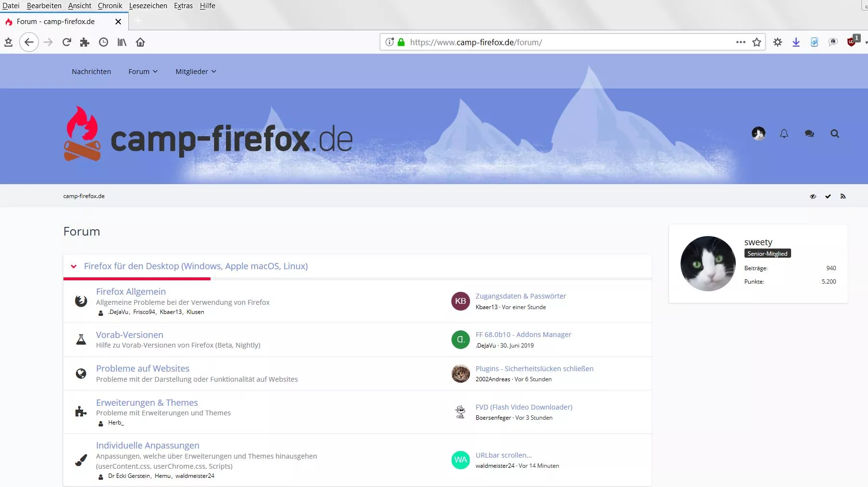Click the green padlock security icon
This screenshot has height=487, width=868.
click(x=401, y=42)
